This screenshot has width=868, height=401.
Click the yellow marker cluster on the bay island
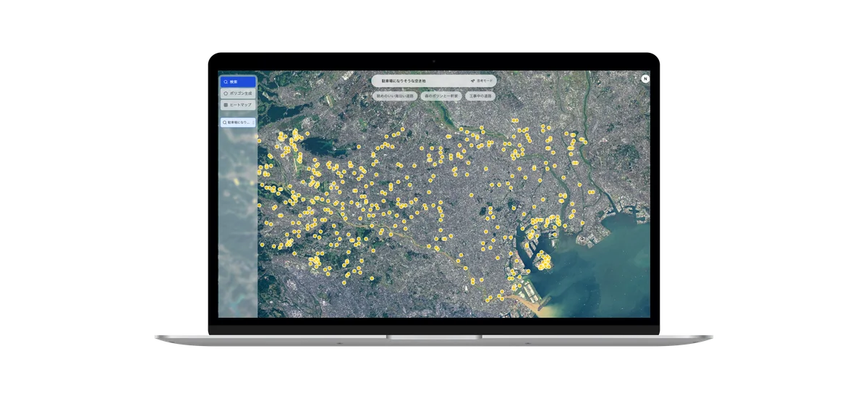pyautogui.click(x=543, y=261)
